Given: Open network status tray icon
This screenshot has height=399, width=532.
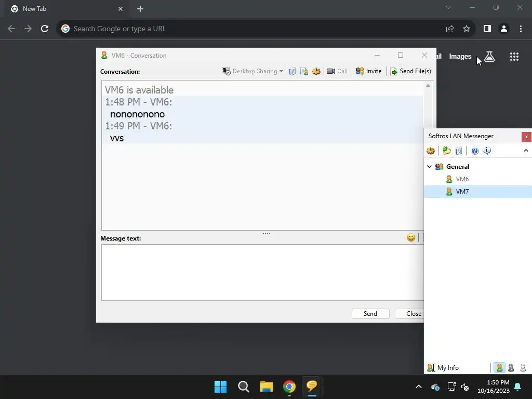Looking at the screenshot, I should pos(451,387).
